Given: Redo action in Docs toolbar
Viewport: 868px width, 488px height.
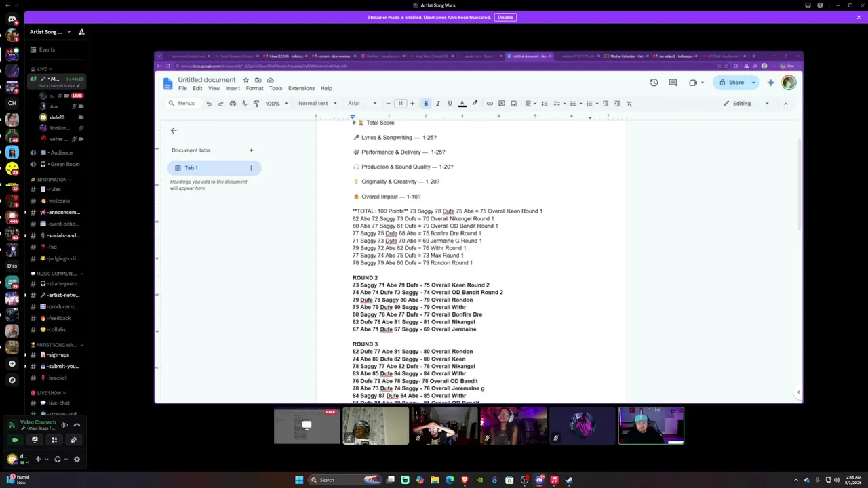Looking at the screenshot, I should coord(220,104).
